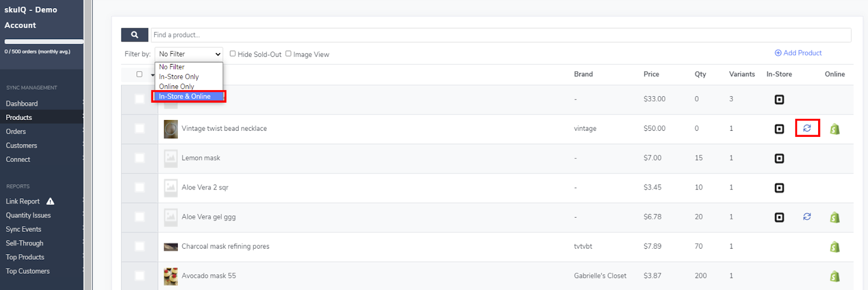
Task: Open Quantity Issues report link
Action: click(28, 215)
